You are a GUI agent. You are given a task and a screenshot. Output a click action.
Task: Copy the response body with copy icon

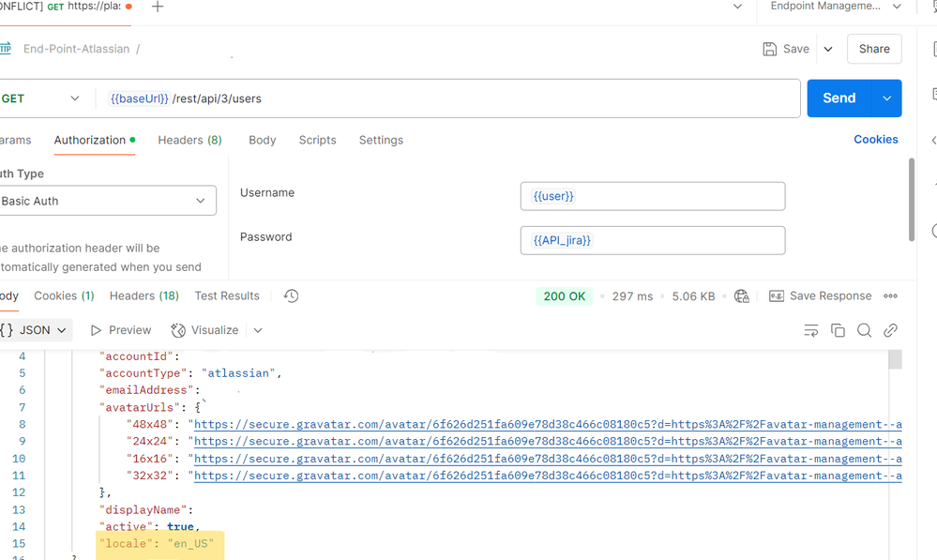[x=838, y=330]
